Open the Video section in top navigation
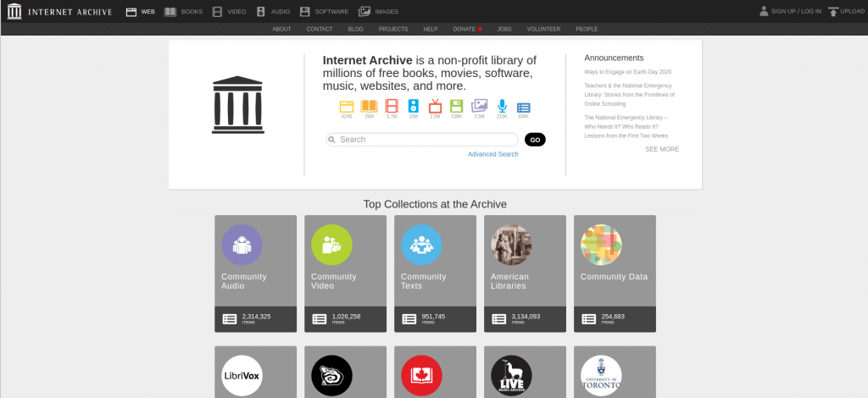The width and height of the screenshot is (868, 398). [229, 12]
